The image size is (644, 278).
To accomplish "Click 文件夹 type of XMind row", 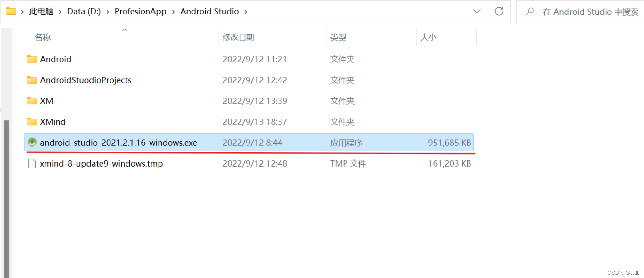I will pos(342,122).
